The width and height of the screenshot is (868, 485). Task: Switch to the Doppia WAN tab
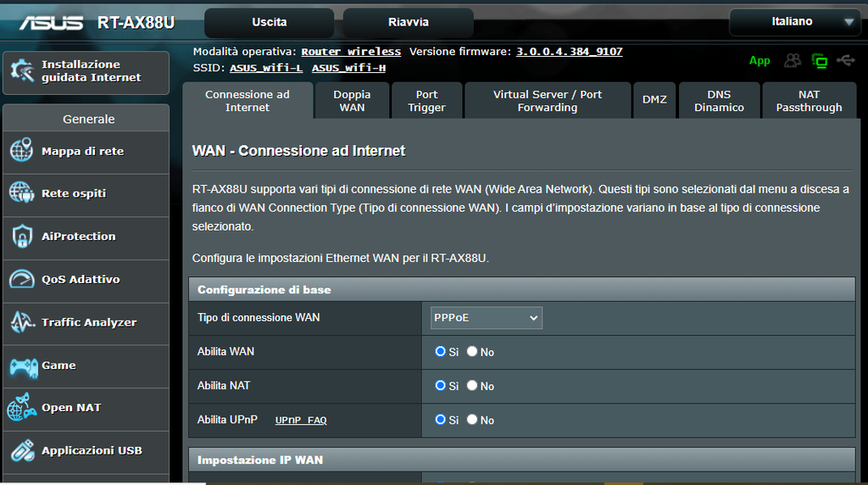352,101
